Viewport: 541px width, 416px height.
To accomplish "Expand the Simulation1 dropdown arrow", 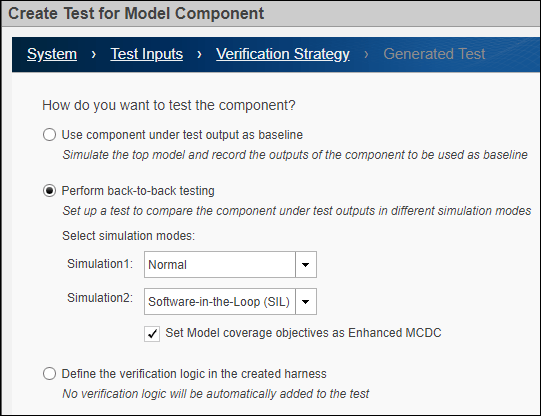I will 306,265.
